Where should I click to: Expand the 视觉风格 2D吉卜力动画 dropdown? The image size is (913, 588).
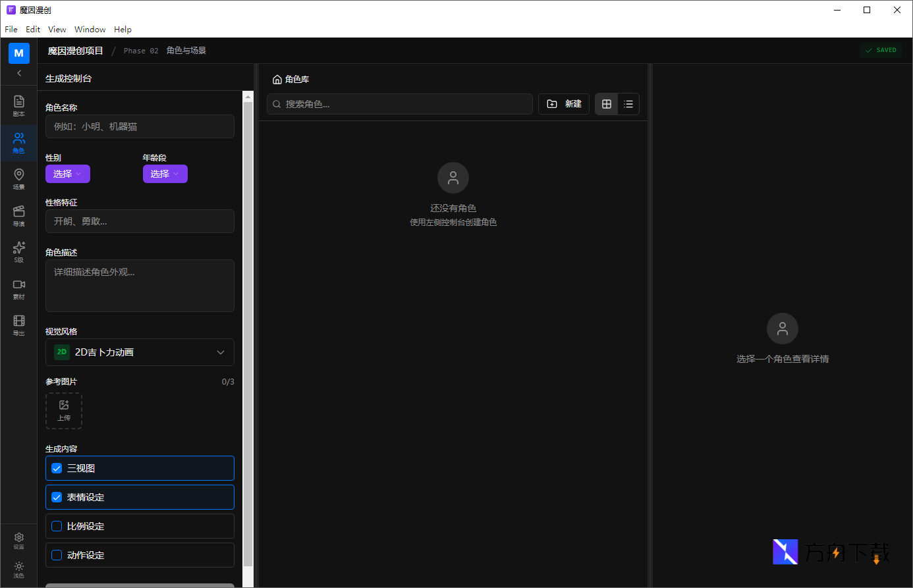click(x=140, y=352)
